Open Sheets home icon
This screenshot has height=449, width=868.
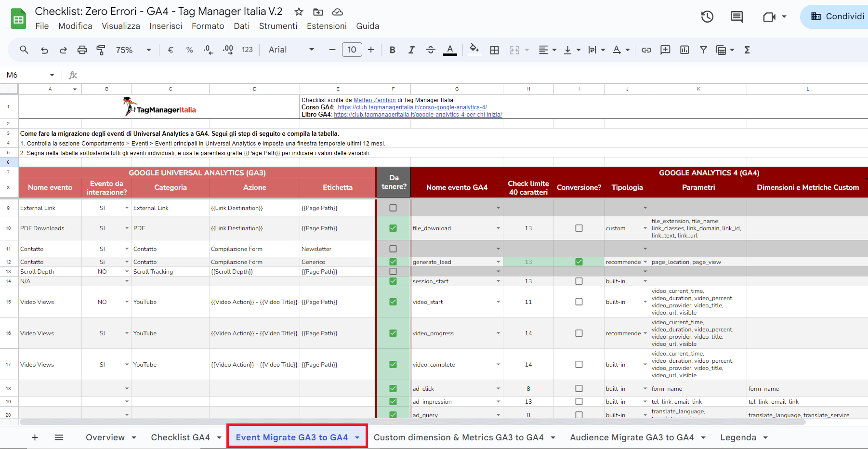18,19
